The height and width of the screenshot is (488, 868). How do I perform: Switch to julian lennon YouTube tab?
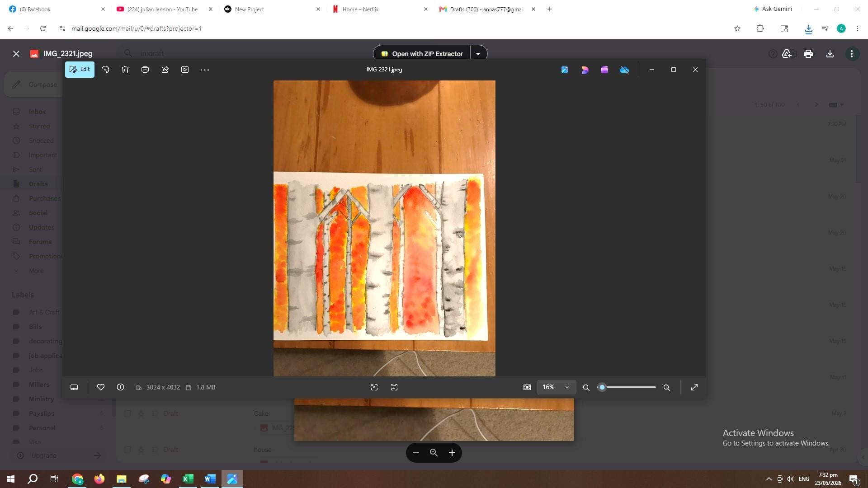click(165, 9)
